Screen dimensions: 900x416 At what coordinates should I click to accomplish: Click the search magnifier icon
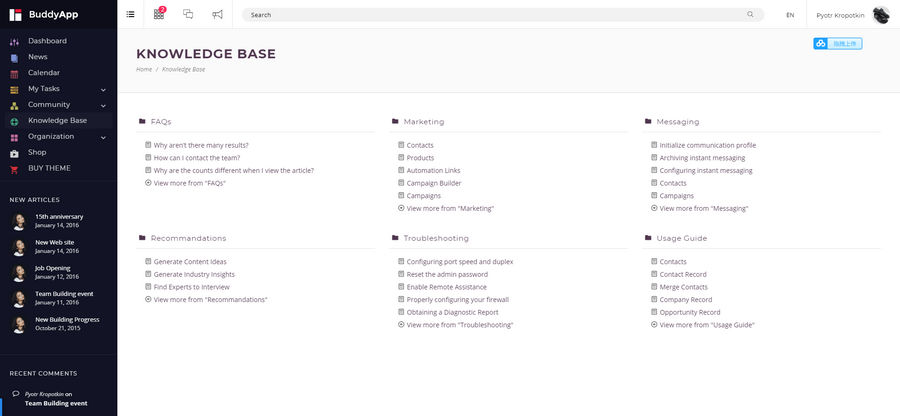point(750,14)
